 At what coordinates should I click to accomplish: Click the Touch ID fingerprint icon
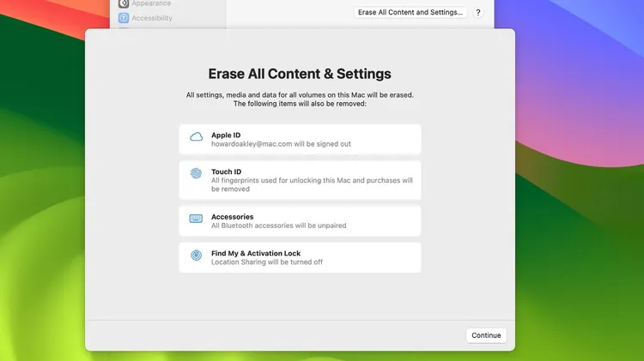196,173
